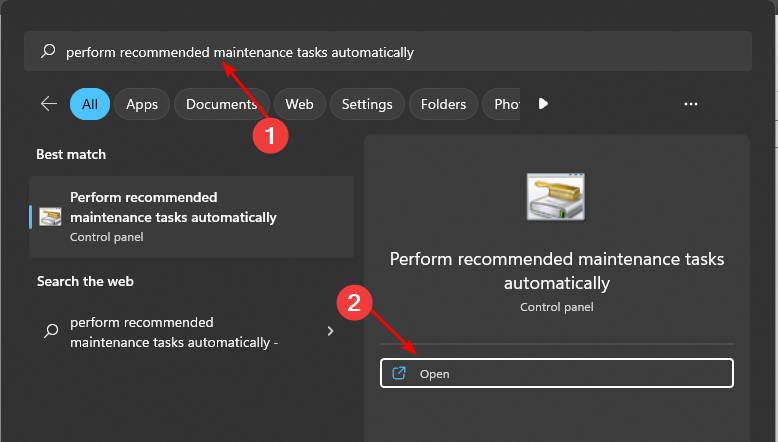Screen dimensions: 778x442
Task: Click the web search magnifier icon
Action: [x=50, y=331]
